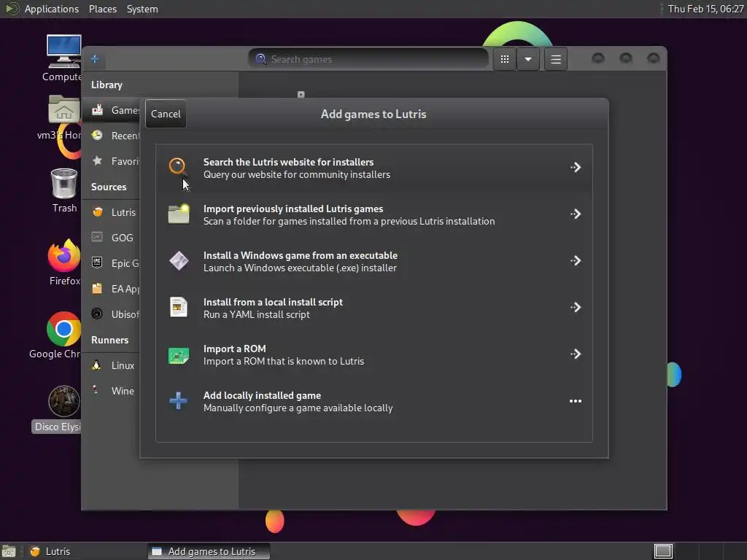Open the Applications menu
Image resolution: width=747 pixels, height=560 pixels.
point(52,9)
